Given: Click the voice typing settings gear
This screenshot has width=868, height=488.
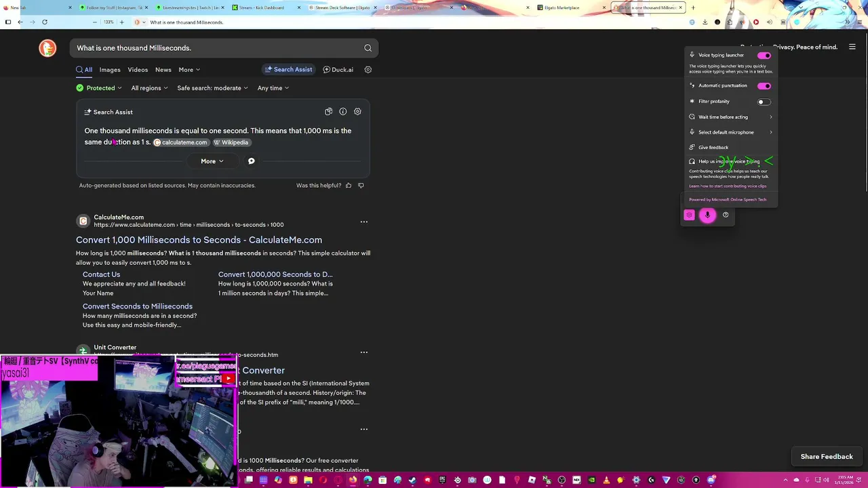Looking at the screenshot, I should point(689,215).
